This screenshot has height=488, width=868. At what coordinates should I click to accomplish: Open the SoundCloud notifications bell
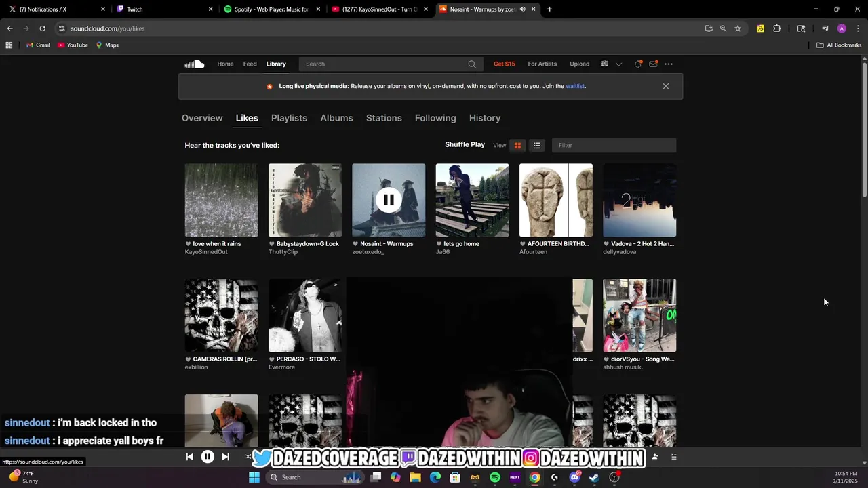click(637, 64)
